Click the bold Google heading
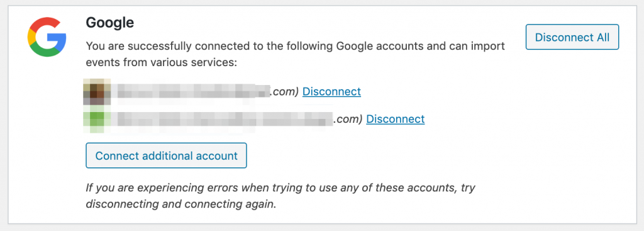644x231 pixels. tap(109, 23)
